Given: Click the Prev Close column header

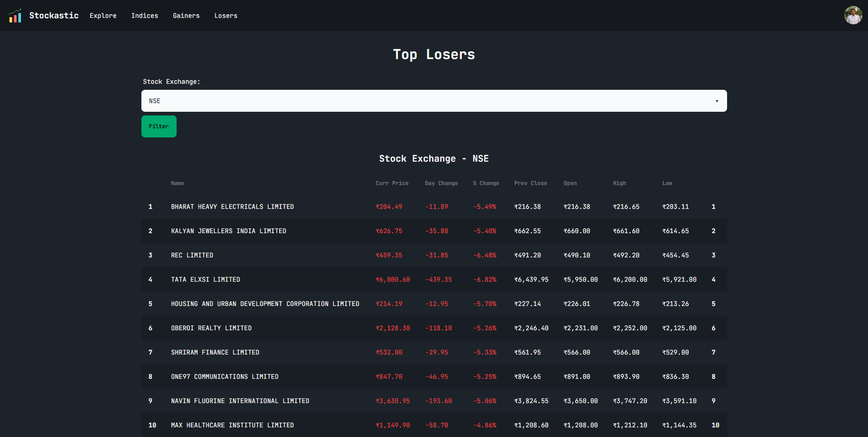Looking at the screenshot, I should pos(531,183).
